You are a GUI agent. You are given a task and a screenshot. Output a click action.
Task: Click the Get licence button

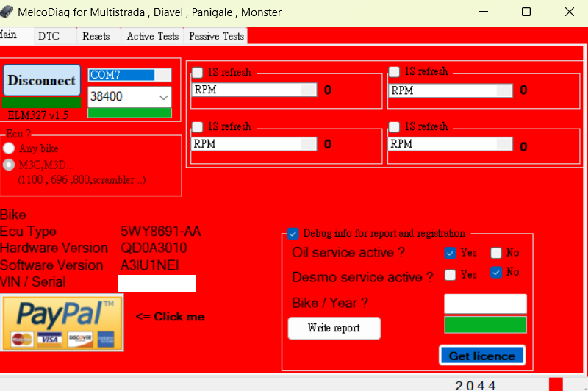point(482,356)
